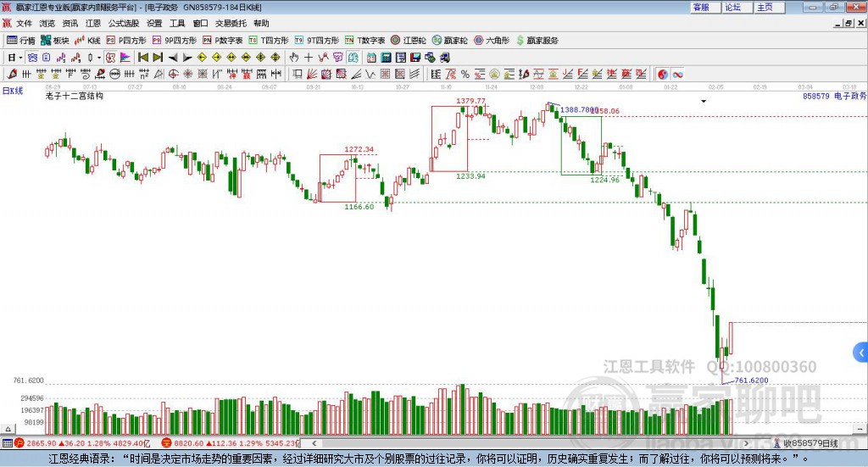Viewport: 868px width, 467px height.
Task: Jump to last bar icon
Action: tap(158, 58)
